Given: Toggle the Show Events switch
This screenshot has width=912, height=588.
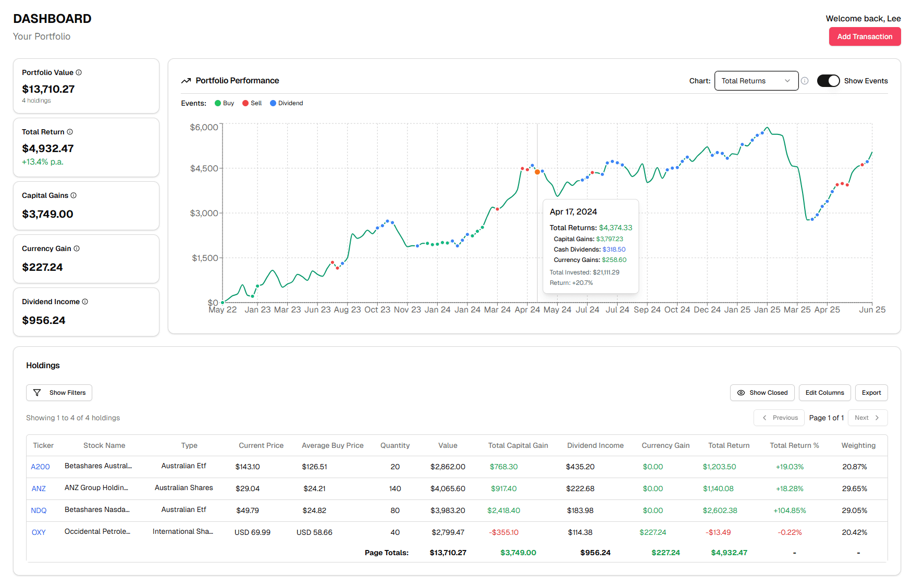Looking at the screenshot, I should pyautogui.click(x=828, y=81).
